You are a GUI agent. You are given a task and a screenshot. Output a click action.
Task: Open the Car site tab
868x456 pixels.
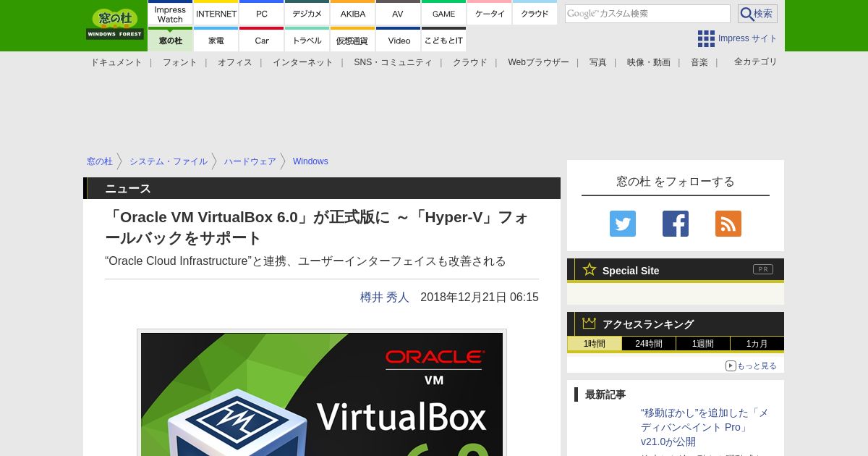[262, 40]
